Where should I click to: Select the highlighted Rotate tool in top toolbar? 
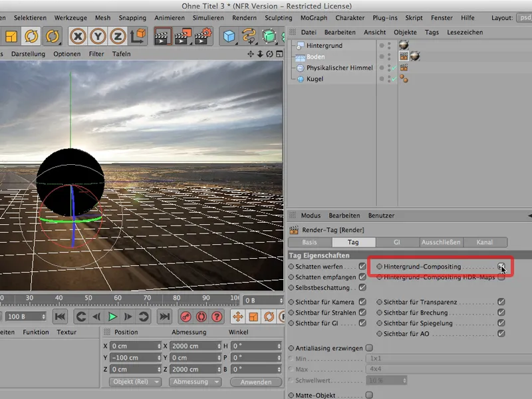[x=31, y=36]
